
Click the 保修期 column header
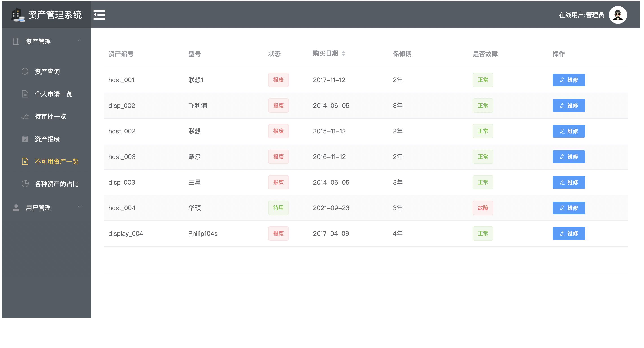[x=402, y=54]
